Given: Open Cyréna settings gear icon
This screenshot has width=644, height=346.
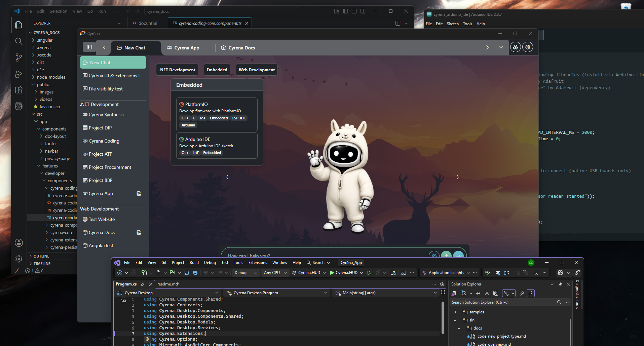Looking at the screenshot, I should pos(528,47).
